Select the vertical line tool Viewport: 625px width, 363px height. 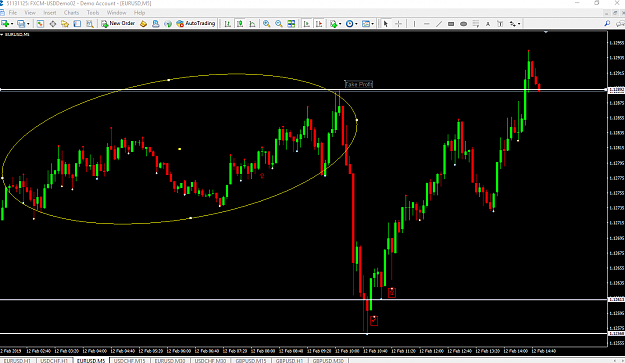(414, 24)
